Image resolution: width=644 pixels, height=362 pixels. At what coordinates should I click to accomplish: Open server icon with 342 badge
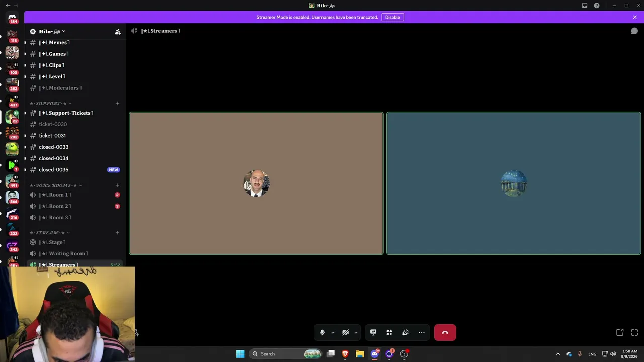point(12,245)
